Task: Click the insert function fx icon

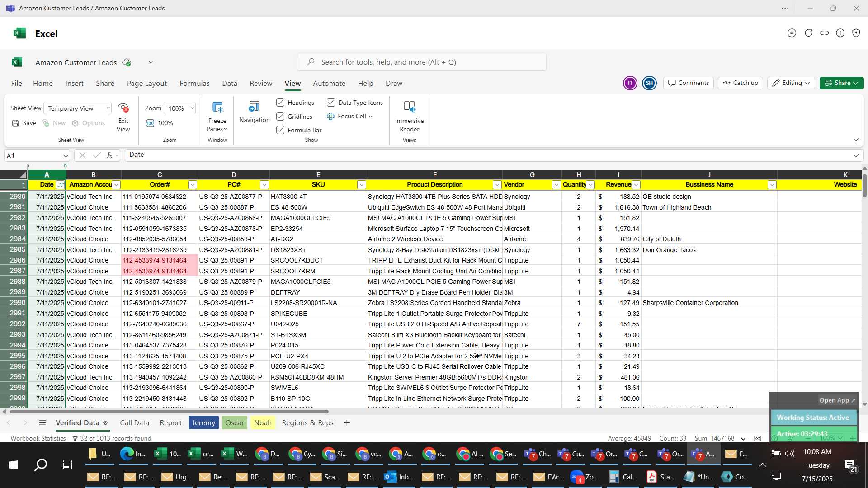Action: tap(109, 155)
